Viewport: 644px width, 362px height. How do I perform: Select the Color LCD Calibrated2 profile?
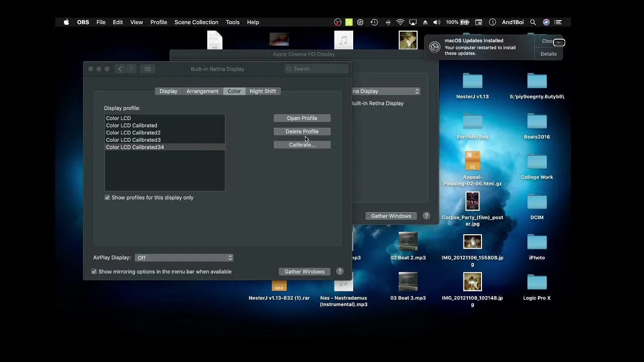point(165,133)
